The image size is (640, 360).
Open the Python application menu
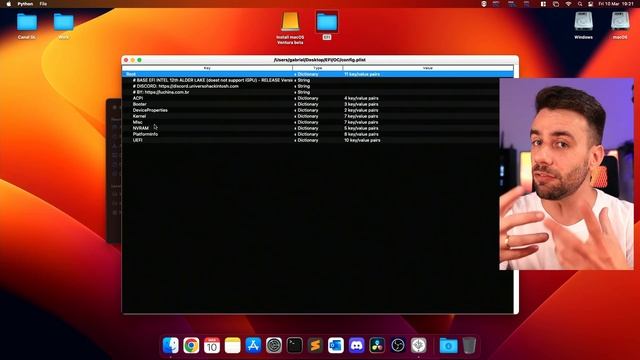point(25,4)
